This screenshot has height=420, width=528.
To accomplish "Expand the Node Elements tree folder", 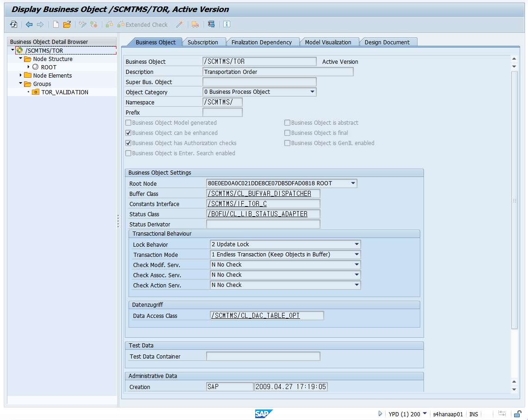I will coord(20,75).
